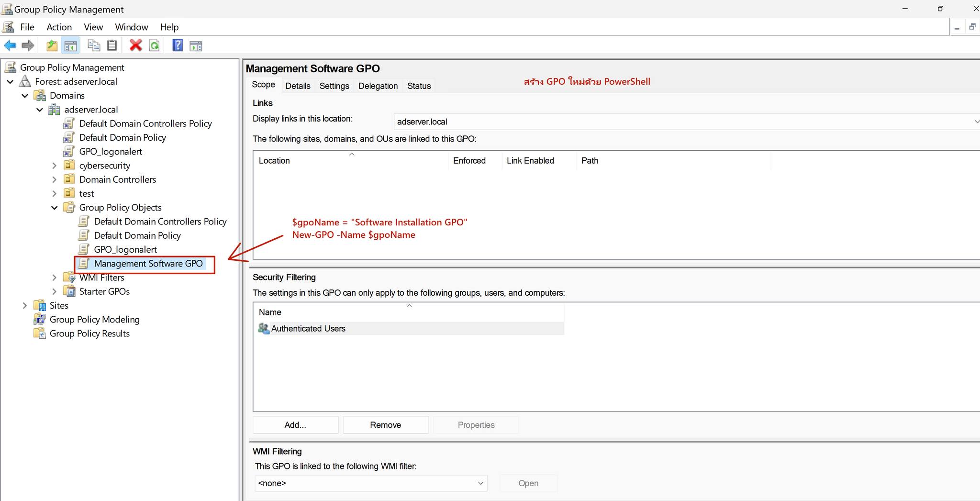Image resolution: width=980 pixels, height=501 pixels.
Task: Toggle the Show/Hide Action Pane icon
Action: coord(196,46)
